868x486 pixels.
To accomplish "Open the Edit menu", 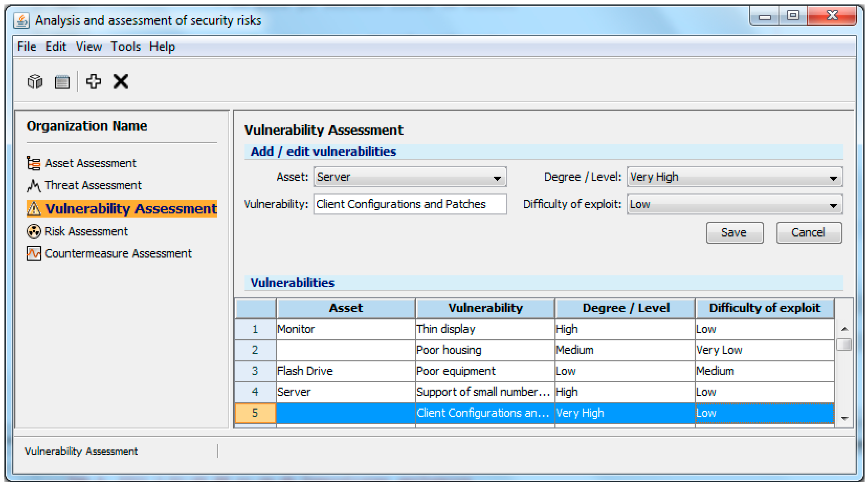I will (x=56, y=46).
